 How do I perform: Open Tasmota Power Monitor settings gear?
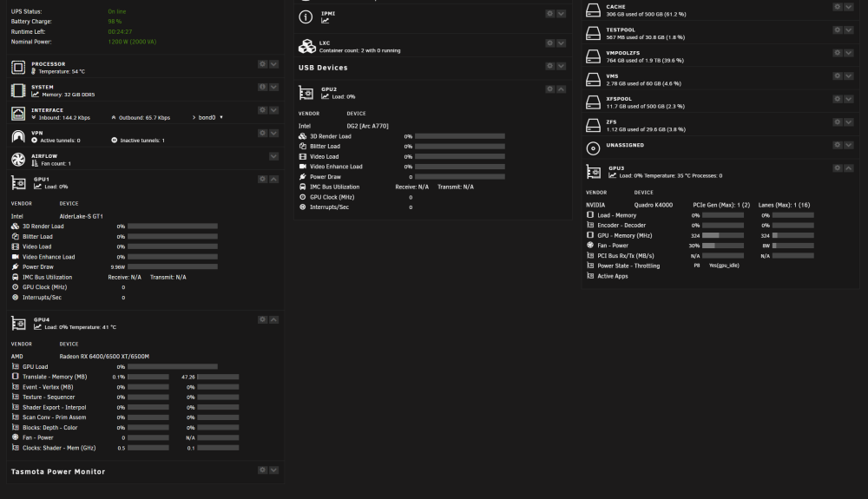pyautogui.click(x=262, y=470)
